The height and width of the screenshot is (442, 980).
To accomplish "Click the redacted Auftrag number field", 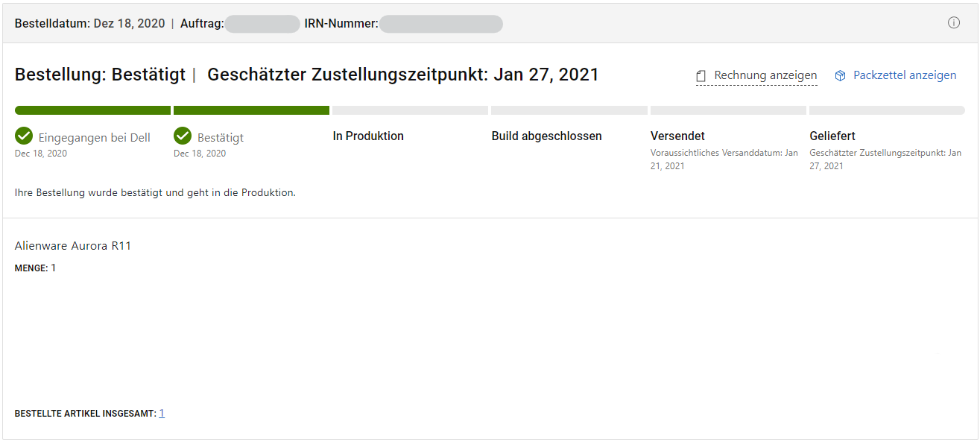I will 262,24.
